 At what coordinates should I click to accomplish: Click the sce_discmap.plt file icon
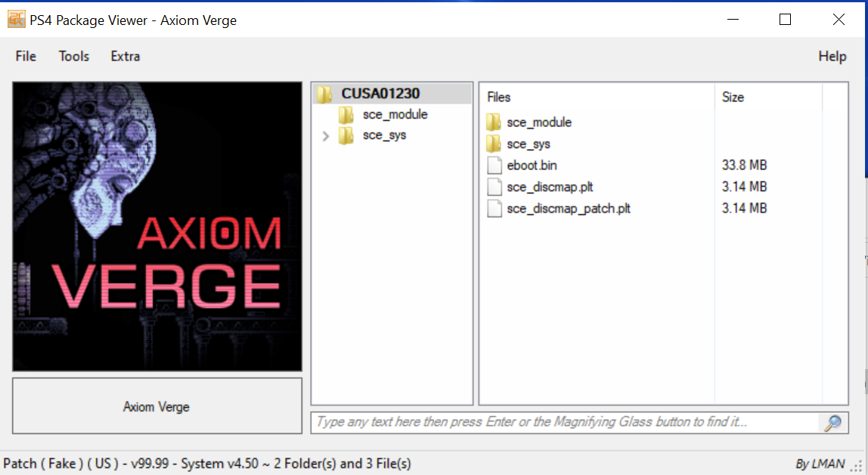pyautogui.click(x=494, y=187)
